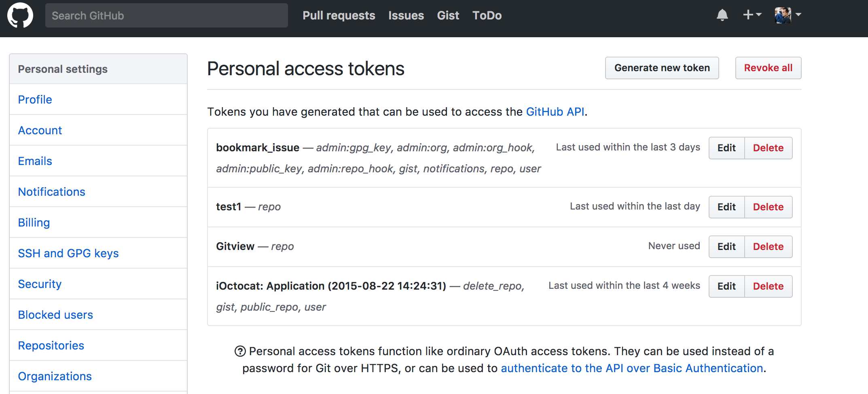Open SSH and GPG keys settings
The image size is (868, 394).
point(68,253)
